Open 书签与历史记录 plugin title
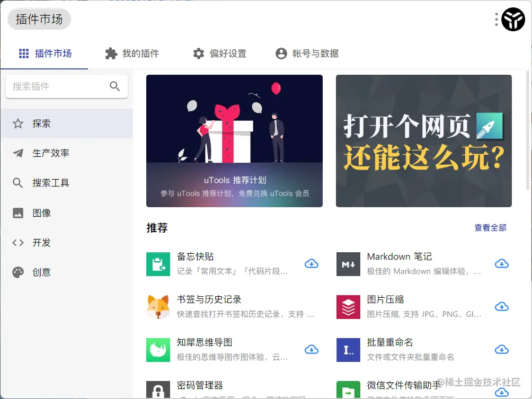Viewport: 532px width, 399px height. pyautogui.click(x=209, y=299)
